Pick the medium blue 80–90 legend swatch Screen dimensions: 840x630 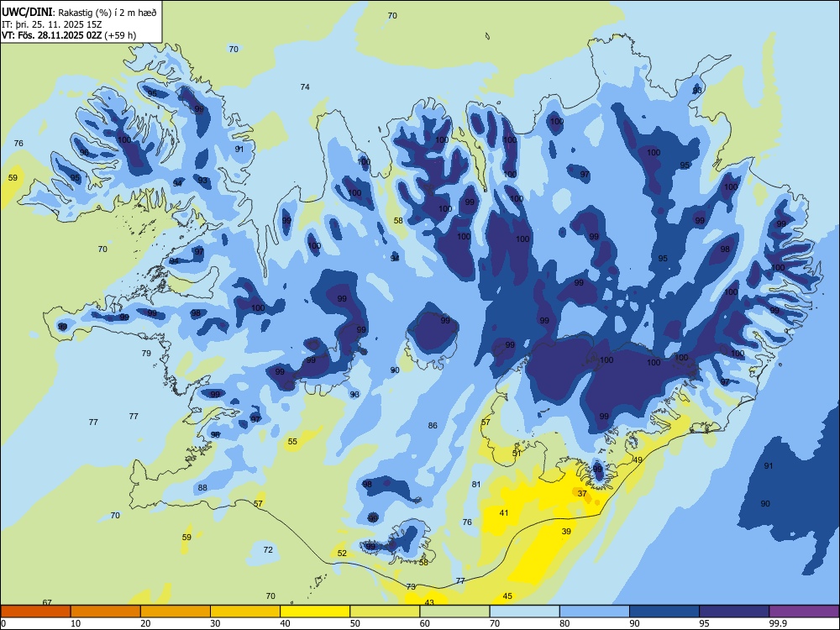click(595, 612)
